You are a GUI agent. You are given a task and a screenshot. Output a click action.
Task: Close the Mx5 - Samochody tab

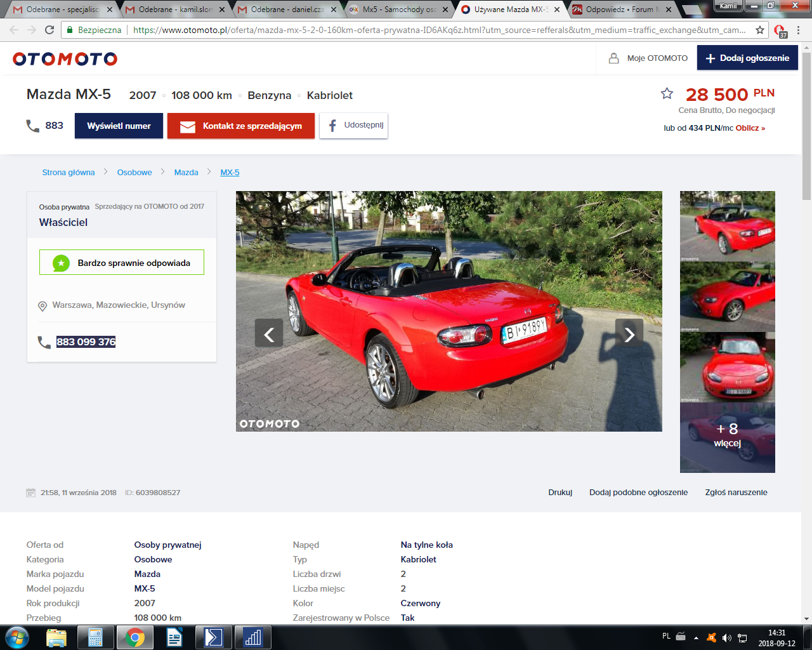click(x=445, y=10)
